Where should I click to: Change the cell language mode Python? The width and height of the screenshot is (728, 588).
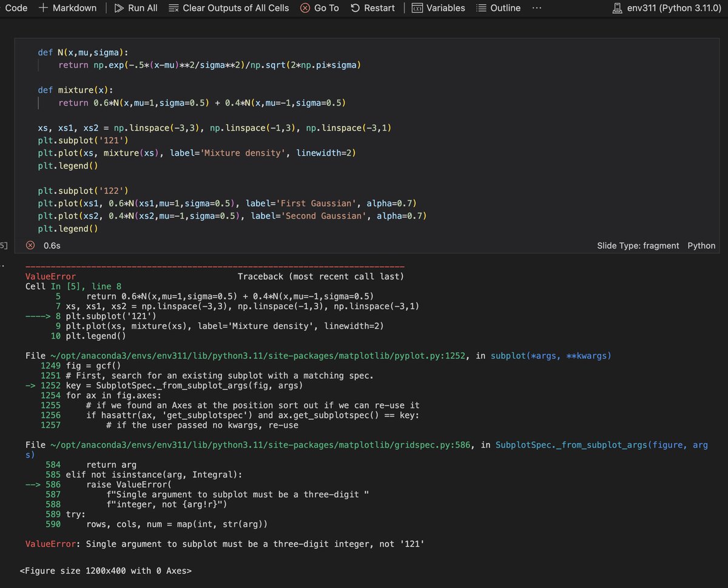tap(701, 246)
